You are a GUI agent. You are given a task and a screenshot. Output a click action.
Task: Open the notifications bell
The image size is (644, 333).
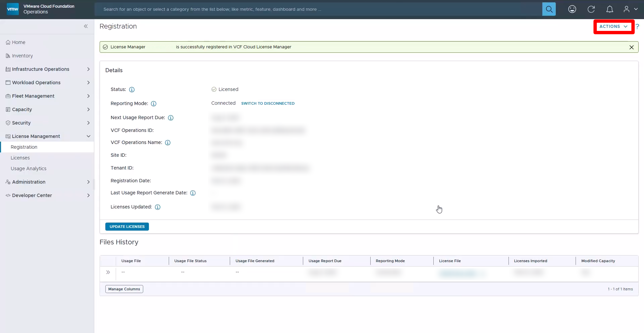click(610, 9)
